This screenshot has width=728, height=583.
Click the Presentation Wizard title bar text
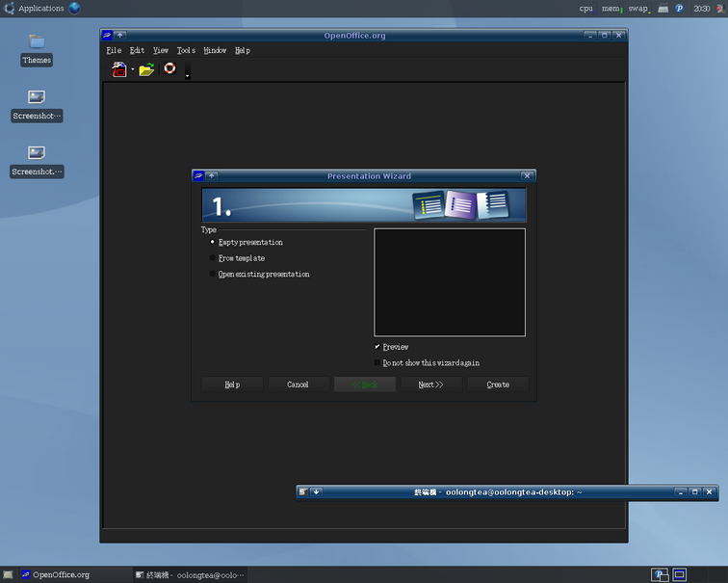click(369, 176)
